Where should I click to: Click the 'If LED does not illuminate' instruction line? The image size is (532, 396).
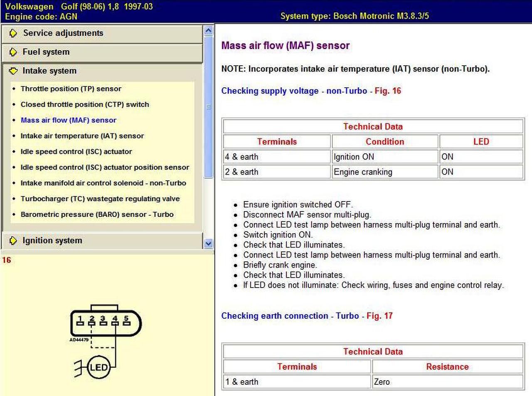click(x=374, y=285)
